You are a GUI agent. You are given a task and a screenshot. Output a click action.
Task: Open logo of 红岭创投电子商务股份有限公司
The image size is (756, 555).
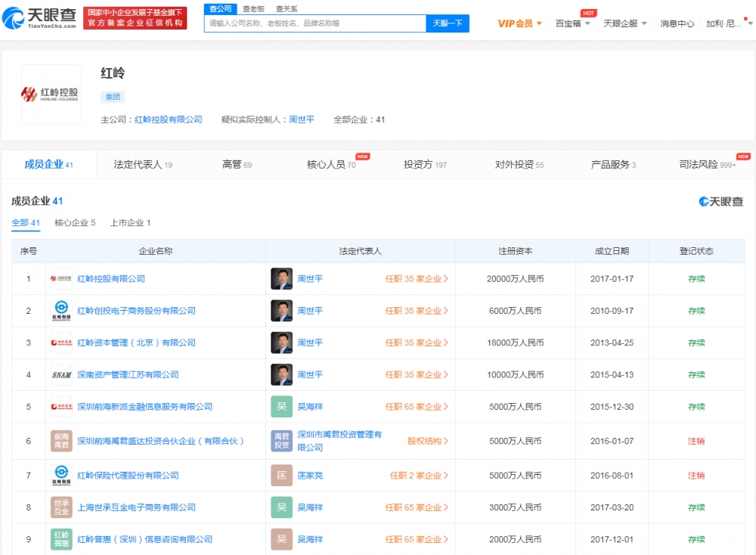coord(61,311)
